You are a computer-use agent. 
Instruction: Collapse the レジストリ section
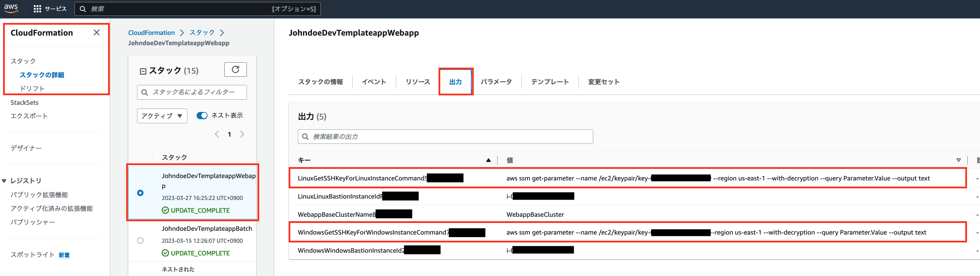coord(4,181)
